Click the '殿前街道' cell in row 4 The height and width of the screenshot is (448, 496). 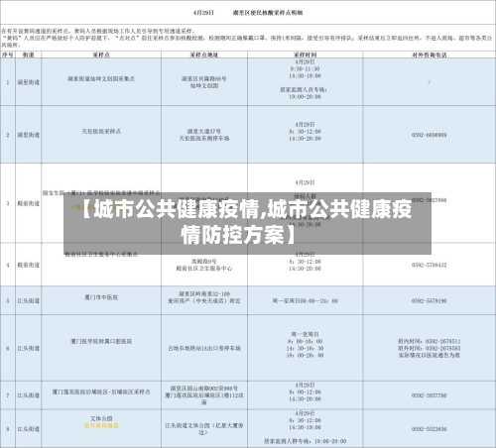click(29, 265)
